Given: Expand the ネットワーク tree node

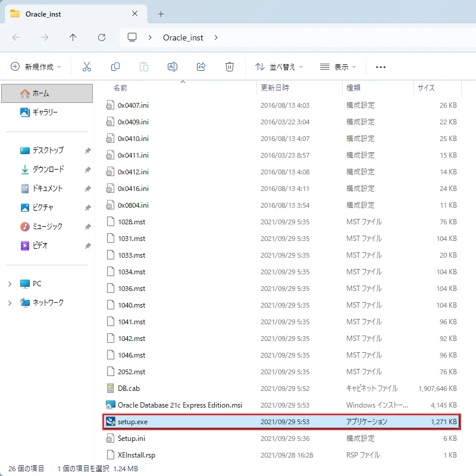Looking at the screenshot, I should tap(10, 303).
